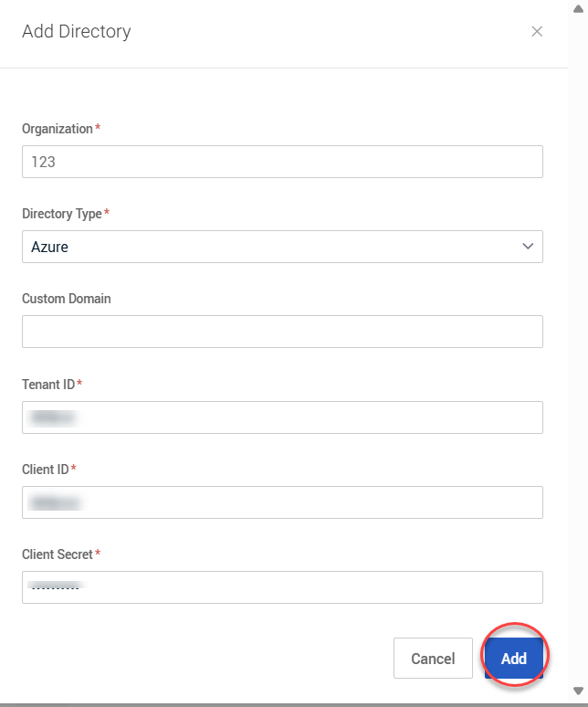Screen dimensions: 588x707
Task: Click the masked Client Secret dots
Action: point(55,587)
